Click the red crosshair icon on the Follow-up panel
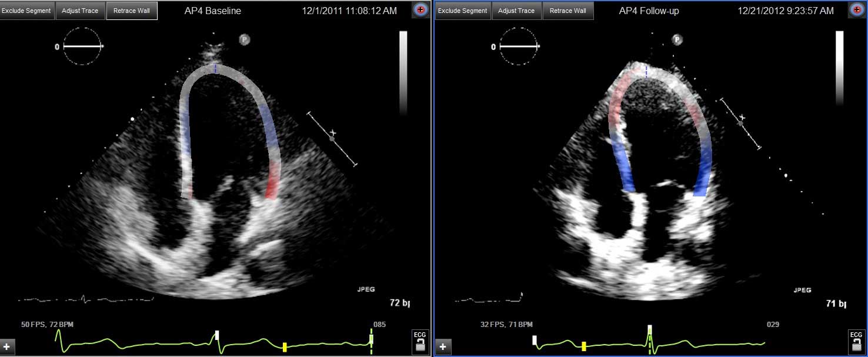Image resolution: width=868 pixels, height=357 pixels. (x=857, y=9)
